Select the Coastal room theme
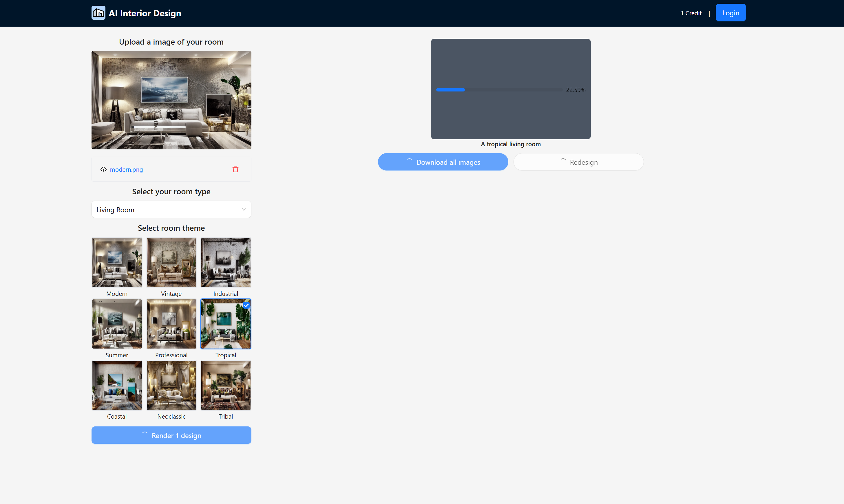The height and width of the screenshot is (504, 844). tap(117, 385)
